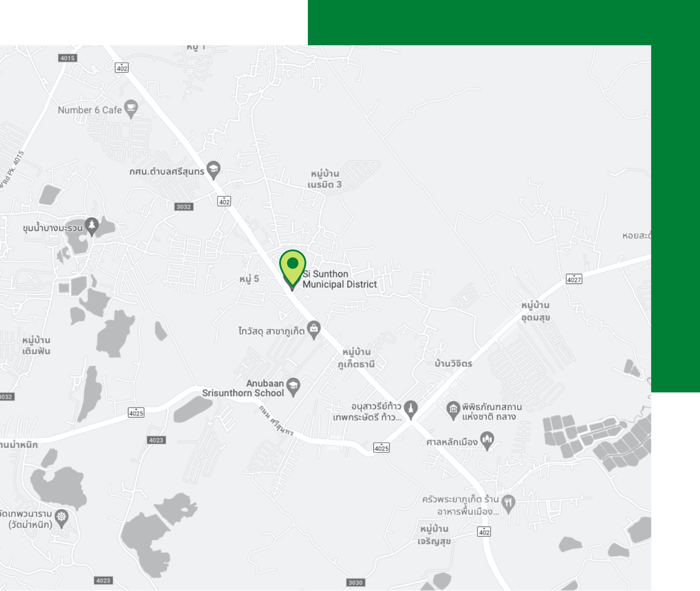Click the Si Sunthon Municipal District label
This screenshot has width=700, height=591.
coord(339,279)
